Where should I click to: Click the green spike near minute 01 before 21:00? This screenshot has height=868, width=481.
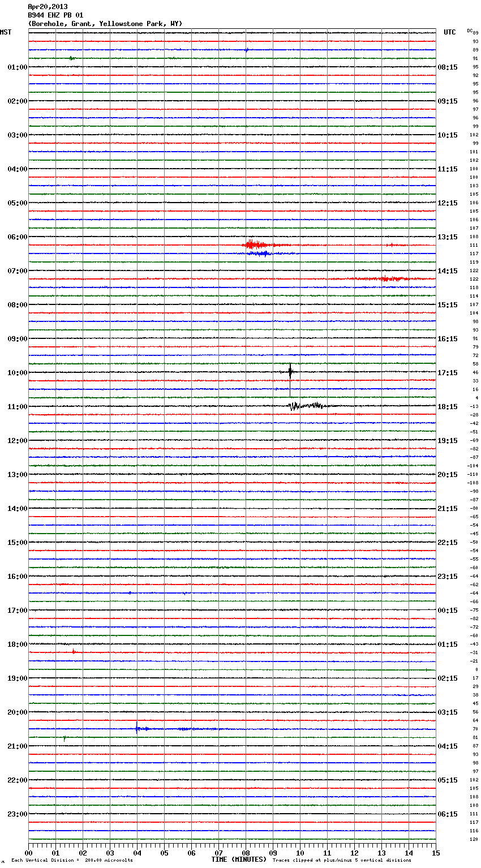65,738
